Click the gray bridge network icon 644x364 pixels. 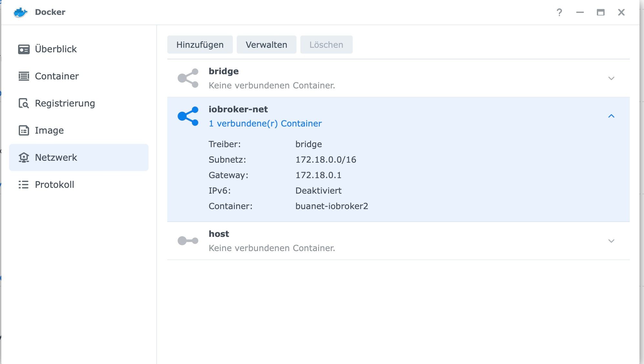tap(188, 78)
